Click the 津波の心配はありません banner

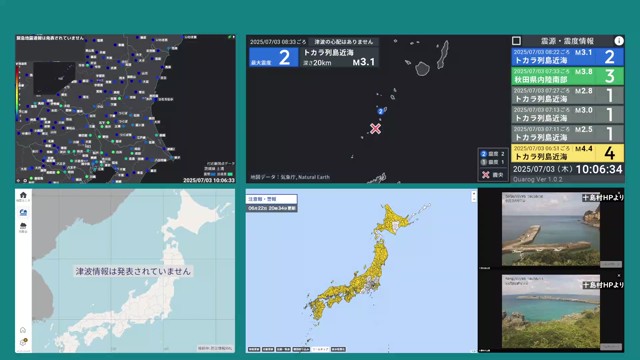(343, 42)
